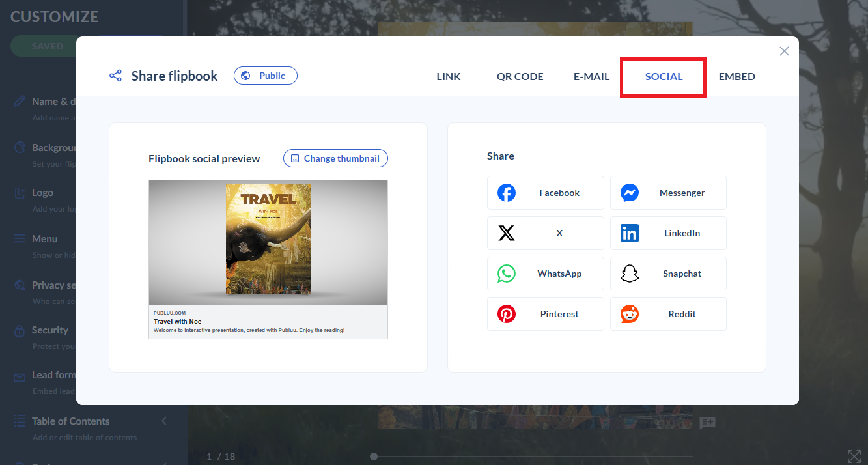Toggle fullscreen with the expand icon
The image size is (868, 465).
pos(854,457)
